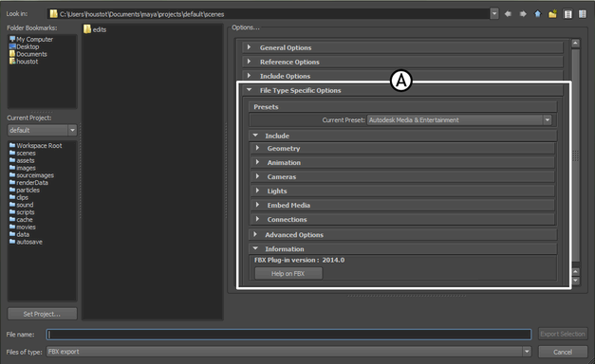Collapse the Include section
The image size is (595, 364).
click(x=403, y=136)
